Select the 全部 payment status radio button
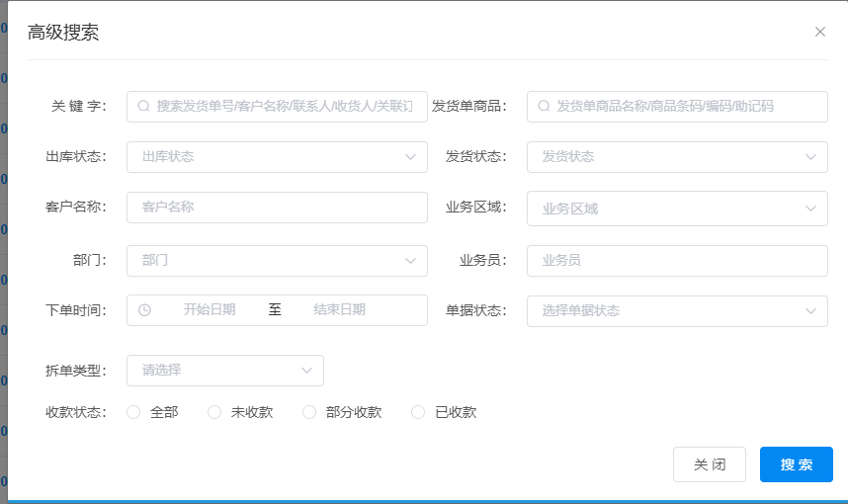 pyautogui.click(x=133, y=412)
